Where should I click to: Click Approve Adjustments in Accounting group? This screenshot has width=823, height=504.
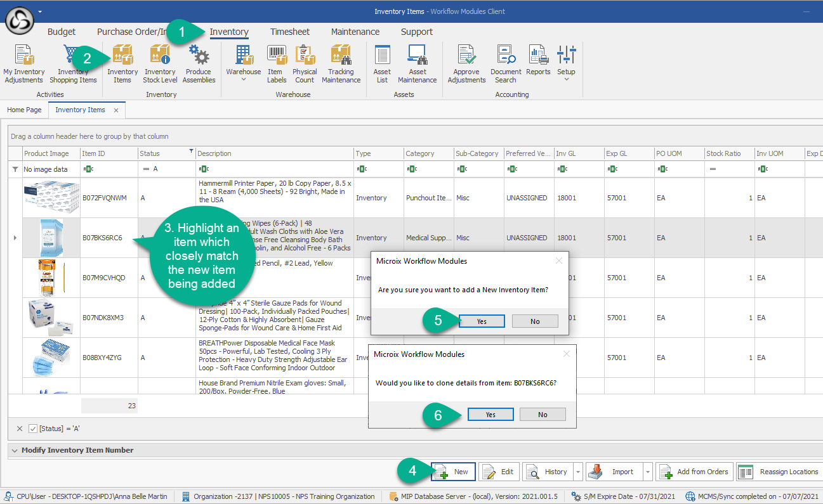[x=466, y=65]
